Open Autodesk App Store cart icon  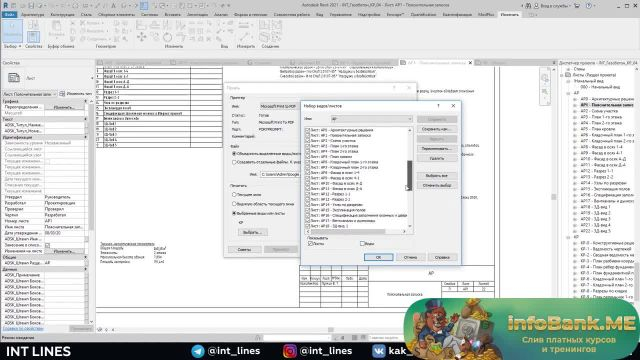coord(577,6)
